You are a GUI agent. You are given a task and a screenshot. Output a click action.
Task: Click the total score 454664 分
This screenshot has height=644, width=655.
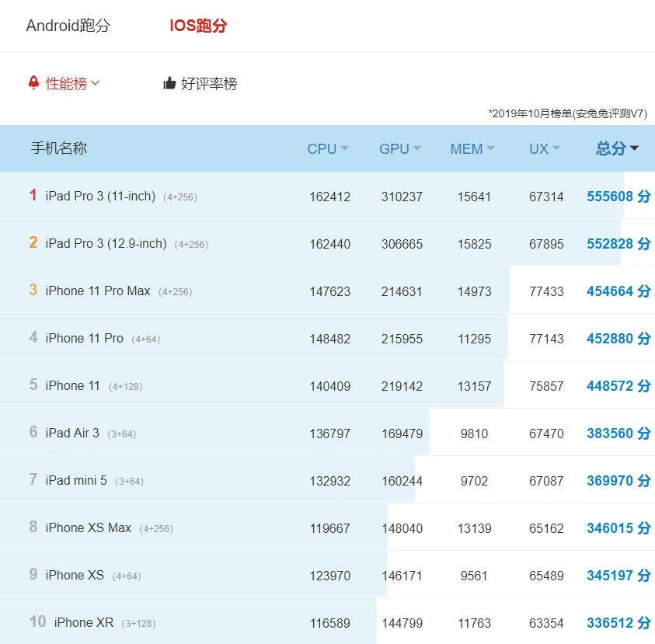point(618,291)
